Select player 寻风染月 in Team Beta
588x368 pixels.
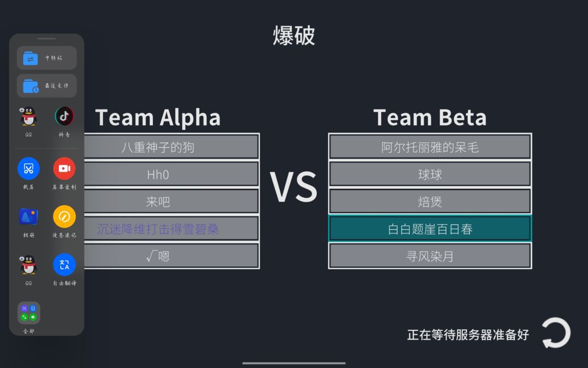coord(430,256)
